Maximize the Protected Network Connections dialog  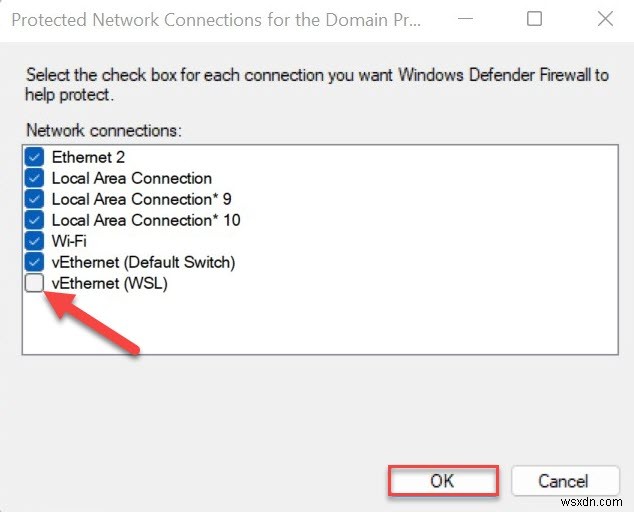[x=535, y=19]
